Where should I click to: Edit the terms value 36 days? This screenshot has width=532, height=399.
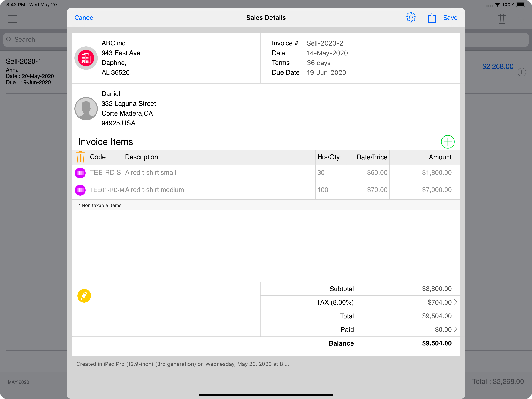tap(318, 63)
